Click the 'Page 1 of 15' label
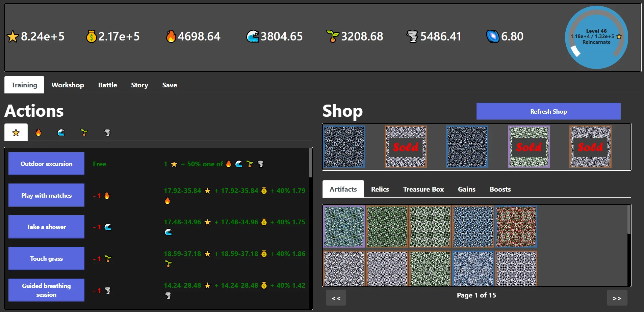This screenshot has width=644, height=312. (476, 295)
